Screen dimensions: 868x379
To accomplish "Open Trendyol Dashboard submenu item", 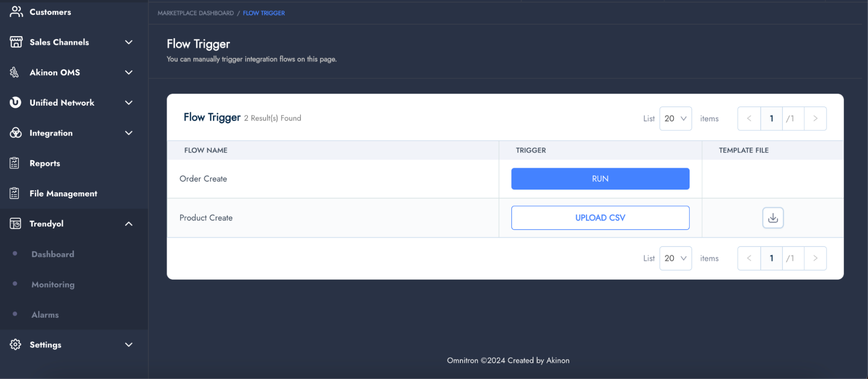I will click(x=53, y=254).
